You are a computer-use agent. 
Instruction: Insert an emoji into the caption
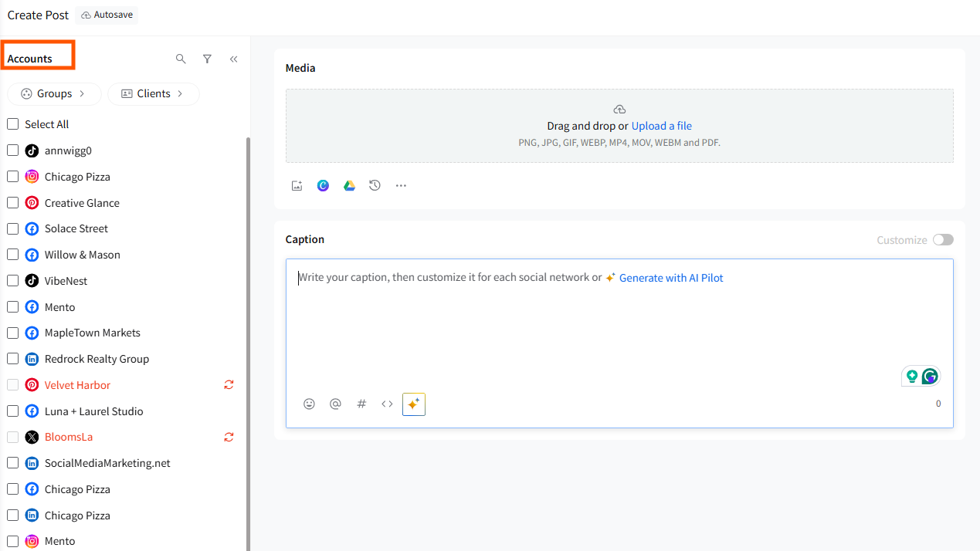309,404
